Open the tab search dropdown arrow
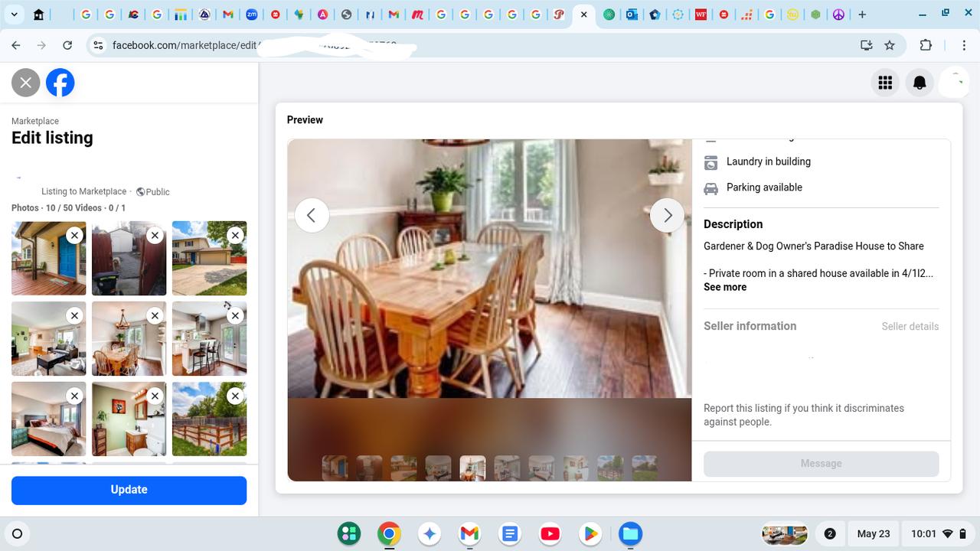Viewport: 980px width, 551px height. pyautogui.click(x=14, y=15)
